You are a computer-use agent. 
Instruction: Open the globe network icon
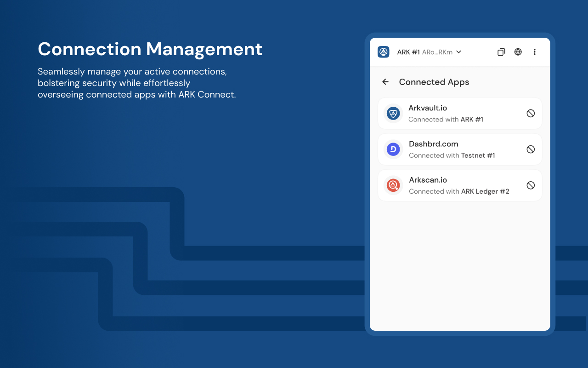coord(518,52)
